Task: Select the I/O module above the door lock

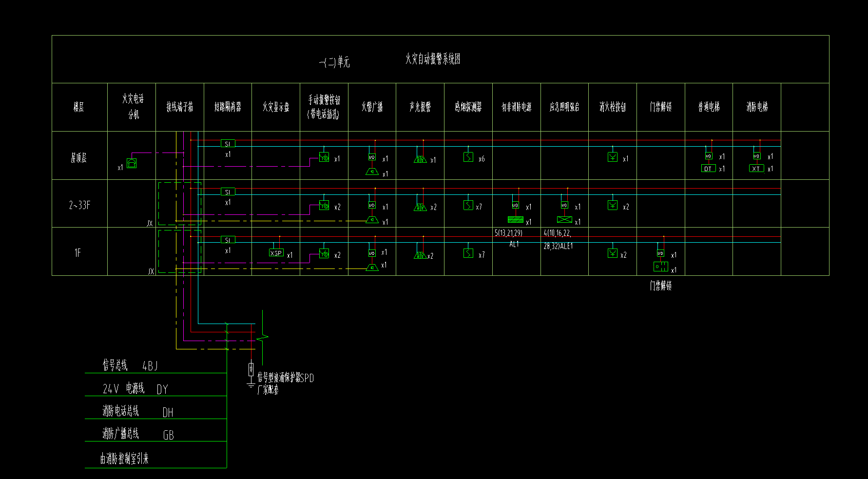Action: 660,253
